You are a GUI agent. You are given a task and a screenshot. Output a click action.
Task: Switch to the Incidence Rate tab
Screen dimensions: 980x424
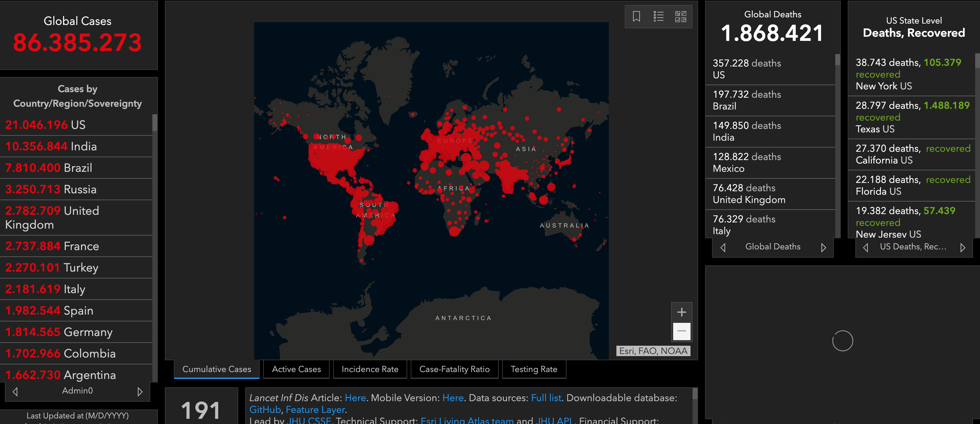coord(369,369)
